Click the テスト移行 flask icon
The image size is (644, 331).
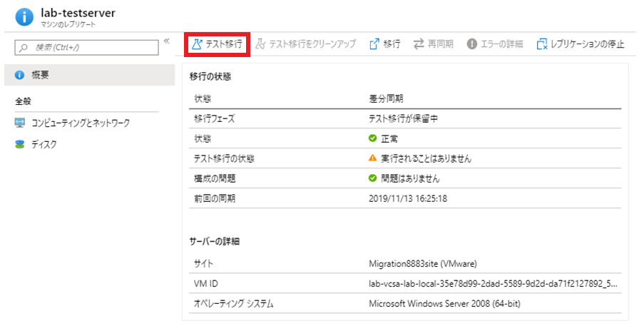point(196,44)
